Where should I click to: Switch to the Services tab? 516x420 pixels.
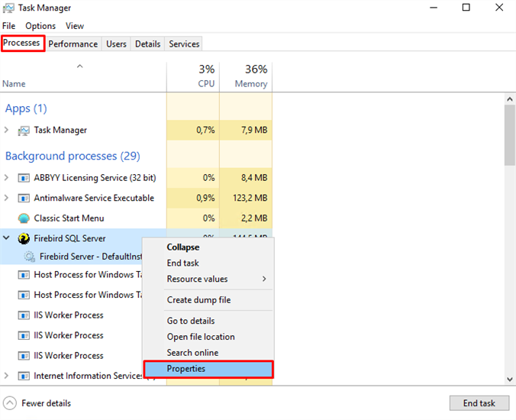tap(184, 44)
